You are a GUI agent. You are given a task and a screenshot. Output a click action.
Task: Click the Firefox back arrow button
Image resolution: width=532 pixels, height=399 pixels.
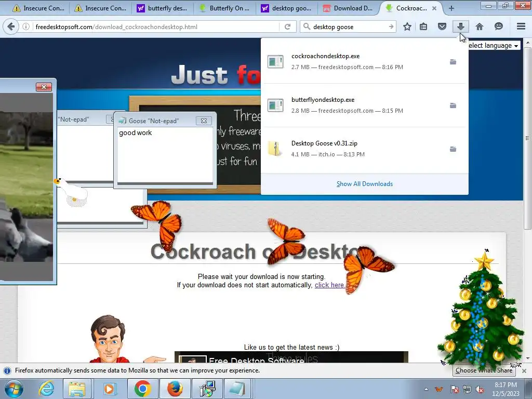11,26
